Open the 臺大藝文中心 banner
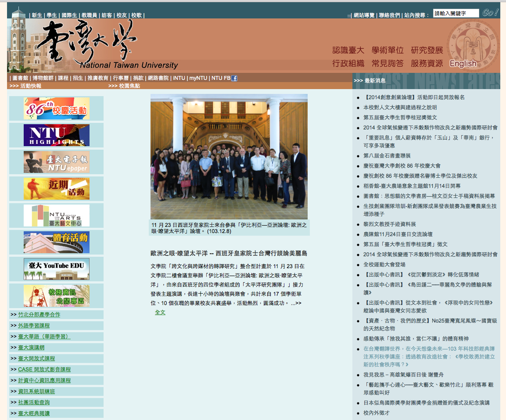 [56, 215]
